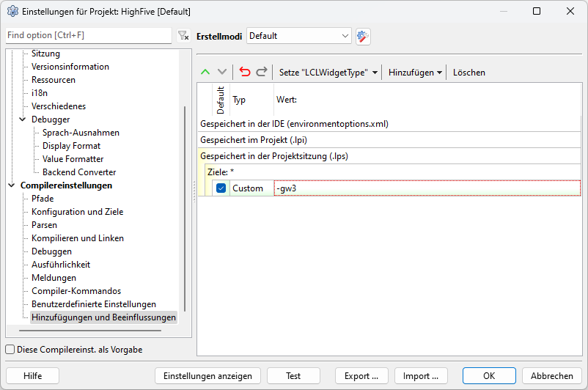Viewport: 588px width, 390px height.
Task: Click the 'Find option' search field
Action: tap(88, 35)
